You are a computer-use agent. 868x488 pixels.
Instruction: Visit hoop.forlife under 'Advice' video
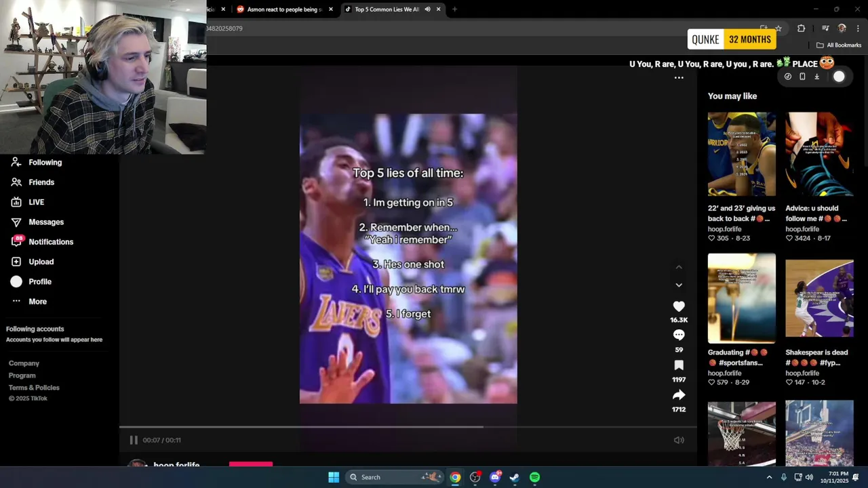tap(802, 229)
